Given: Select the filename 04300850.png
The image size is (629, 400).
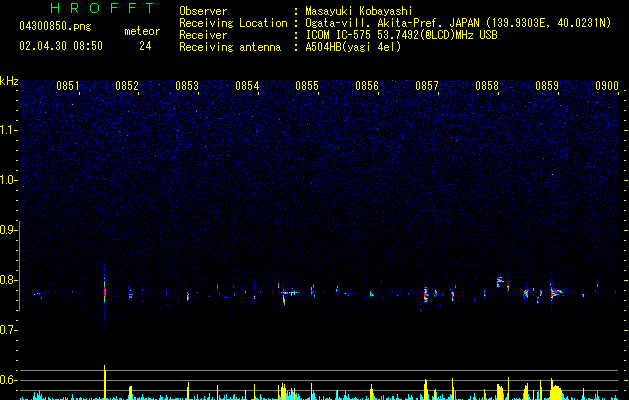Looking at the screenshot, I should (x=55, y=27).
